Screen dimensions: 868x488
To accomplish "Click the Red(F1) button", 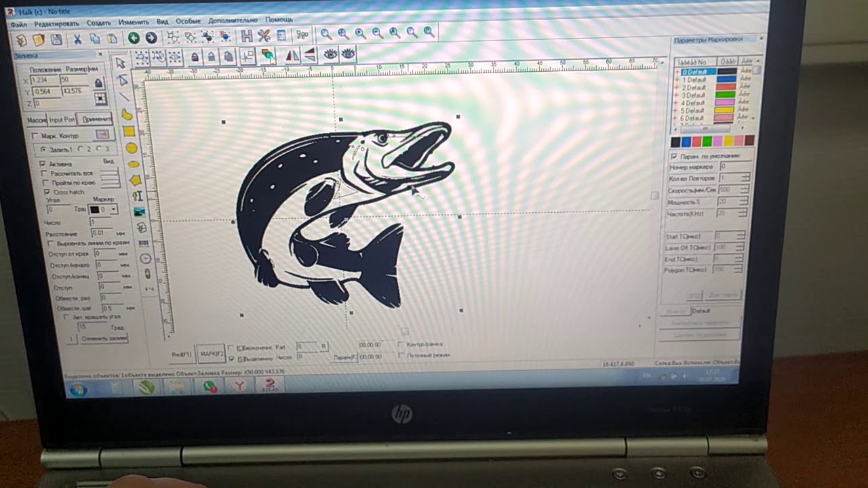I will point(182,354).
